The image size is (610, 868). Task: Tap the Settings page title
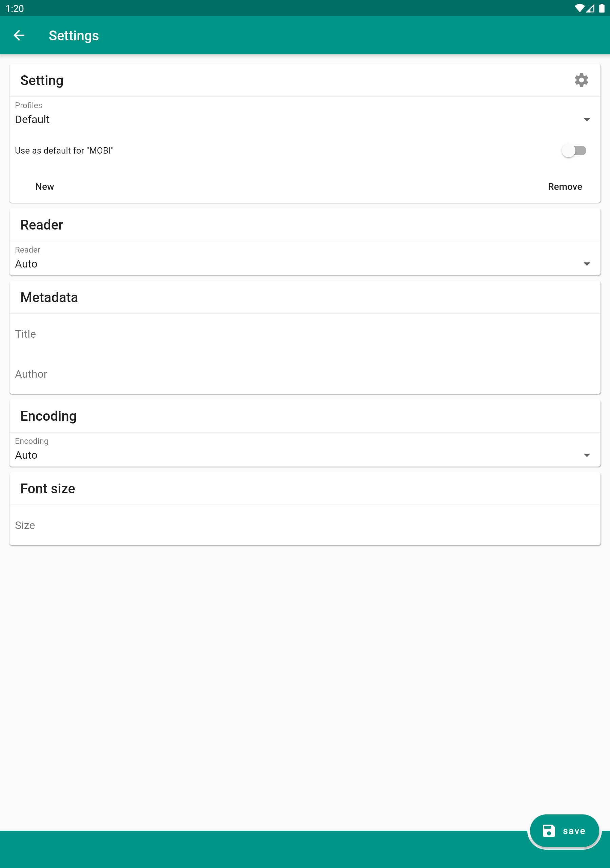(74, 36)
